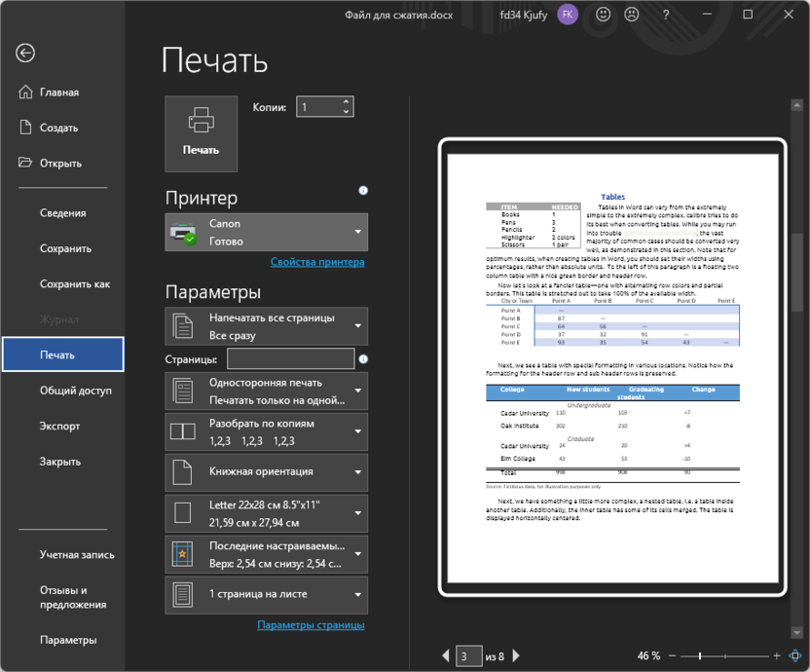
Task: Open Help using the question mark icon
Action: 667,15
